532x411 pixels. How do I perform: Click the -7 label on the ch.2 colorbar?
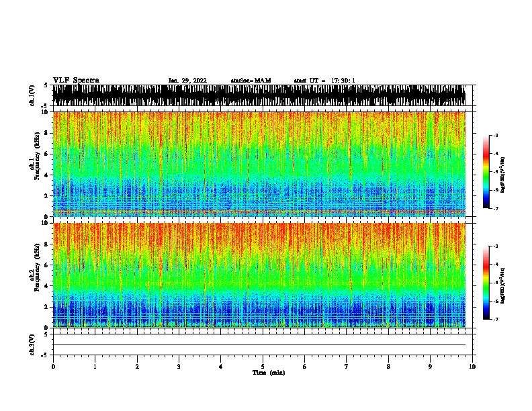pos(496,319)
